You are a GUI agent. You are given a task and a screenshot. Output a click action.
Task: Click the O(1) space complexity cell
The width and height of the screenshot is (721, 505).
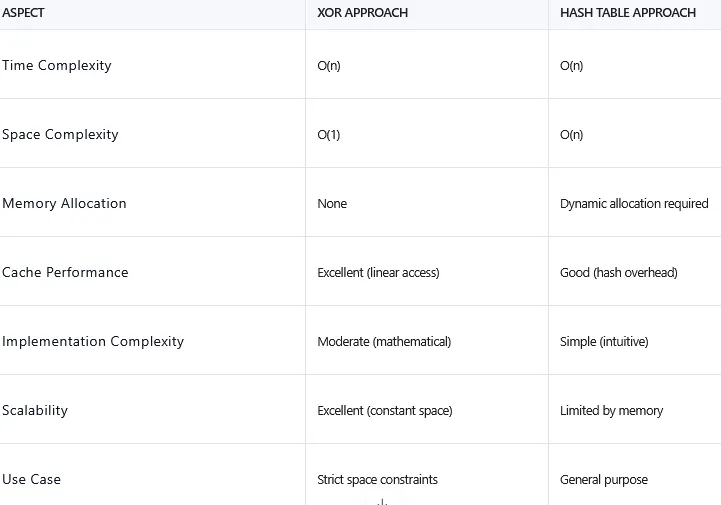329,135
